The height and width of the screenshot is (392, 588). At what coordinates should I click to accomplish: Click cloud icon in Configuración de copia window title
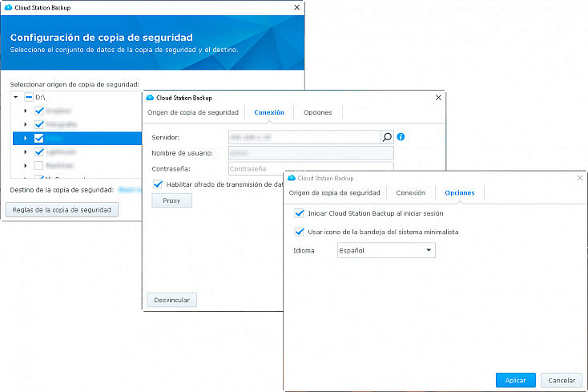coord(8,7)
